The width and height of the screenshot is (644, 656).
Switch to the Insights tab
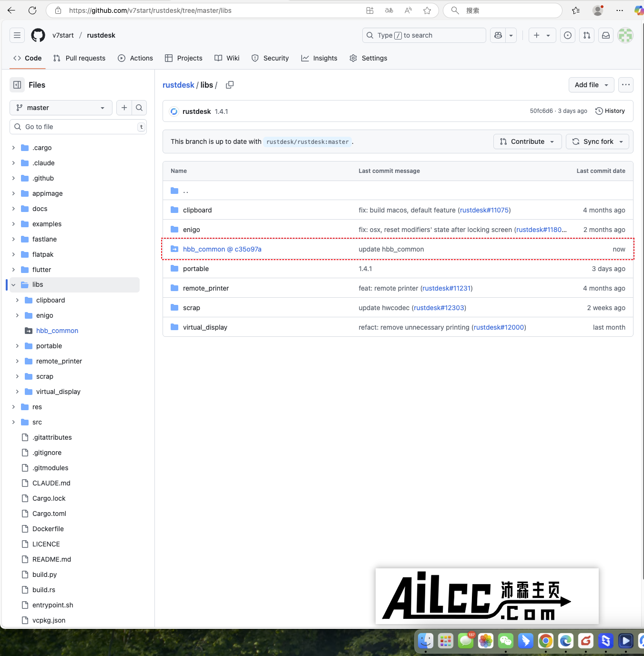point(319,58)
